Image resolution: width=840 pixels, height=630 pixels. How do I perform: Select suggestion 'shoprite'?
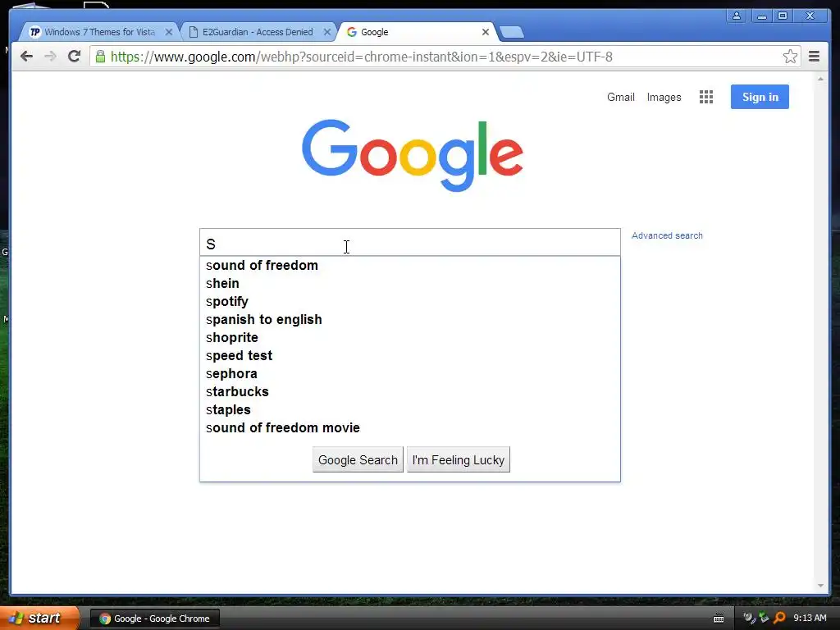pyautogui.click(x=410, y=337)
